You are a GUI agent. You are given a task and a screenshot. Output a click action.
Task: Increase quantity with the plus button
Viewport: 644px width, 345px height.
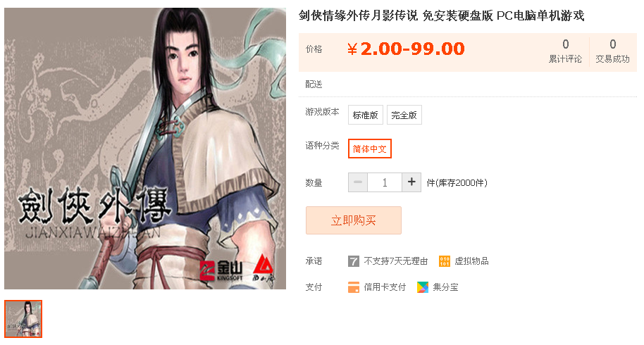click(x=411, y=182)
